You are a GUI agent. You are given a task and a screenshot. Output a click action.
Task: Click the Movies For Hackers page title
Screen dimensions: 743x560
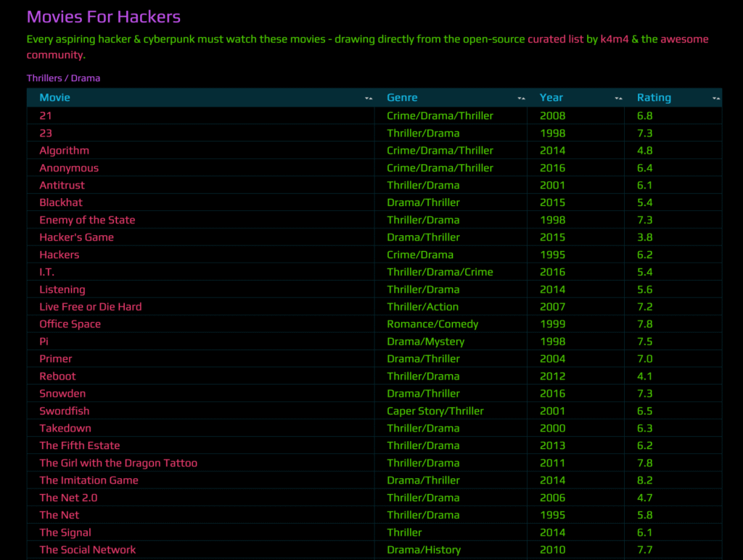tap(104, 17)
